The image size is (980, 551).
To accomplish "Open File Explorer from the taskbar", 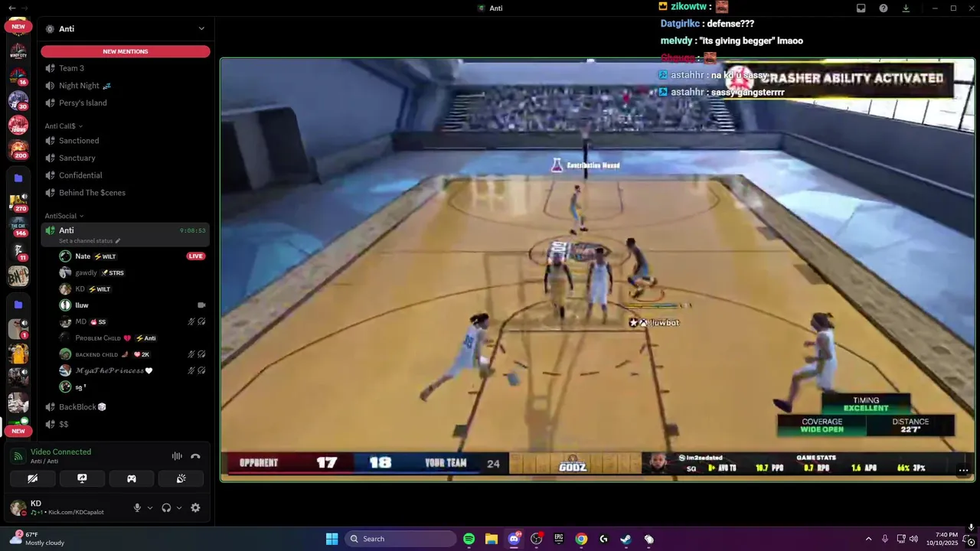I will point(492,539).
